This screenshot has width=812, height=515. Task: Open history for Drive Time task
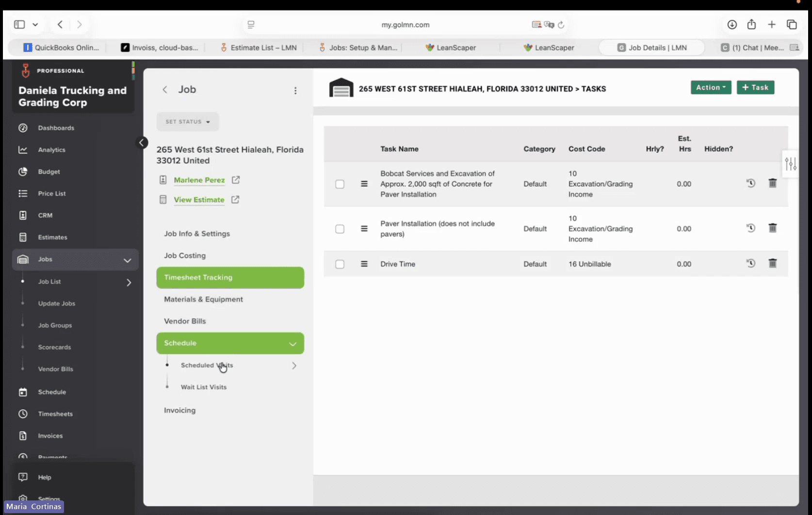tap(750, 263)
